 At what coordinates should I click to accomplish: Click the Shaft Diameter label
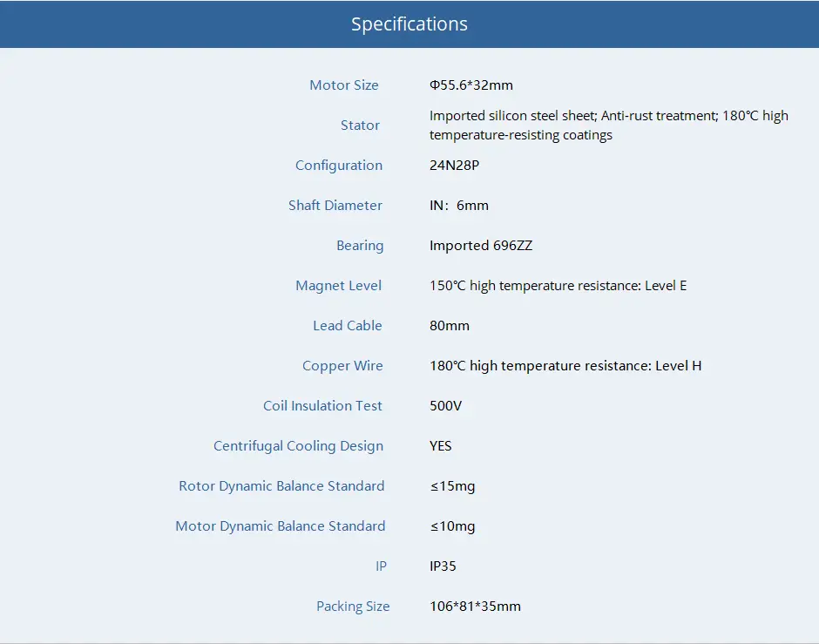[335, 206]
